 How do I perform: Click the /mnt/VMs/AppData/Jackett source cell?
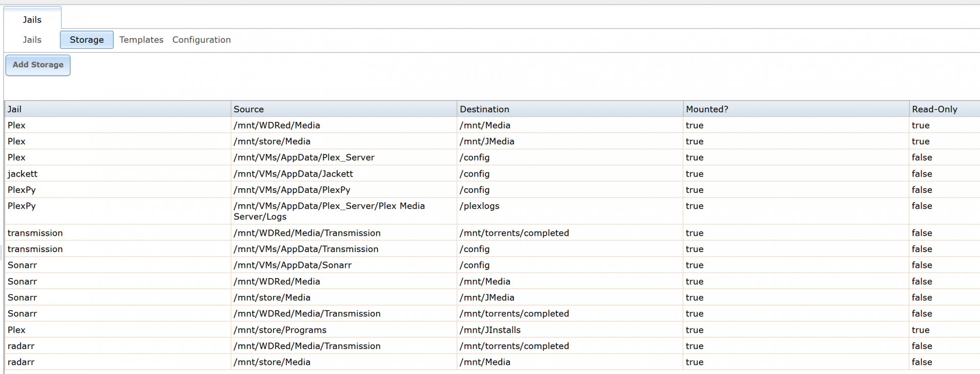click(293, 174)
